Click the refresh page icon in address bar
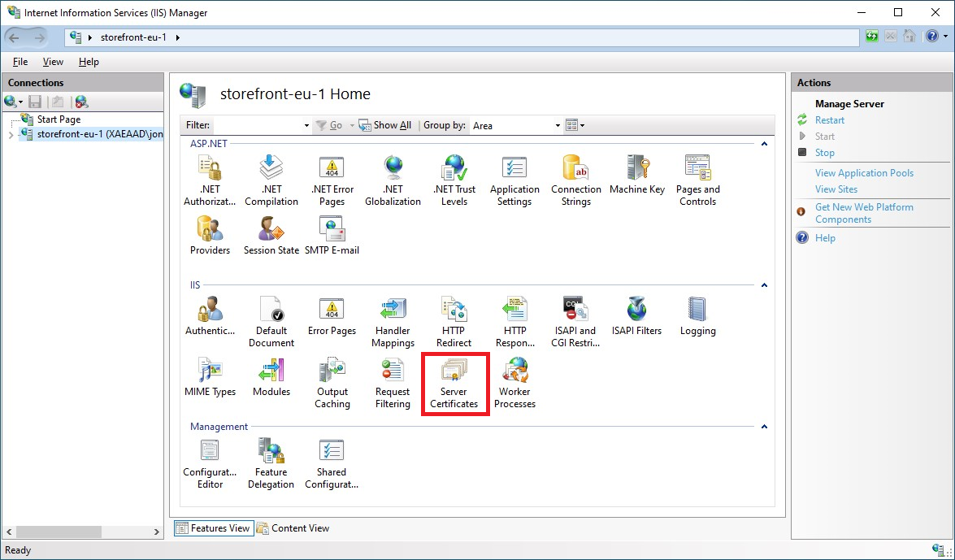955x560 pixels. (872, 37)
